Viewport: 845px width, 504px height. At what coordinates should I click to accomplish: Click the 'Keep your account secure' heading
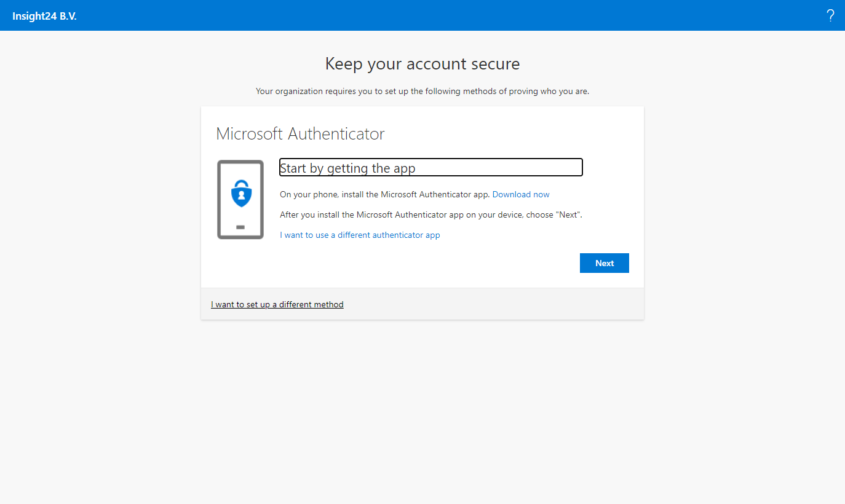click(422, 64)
